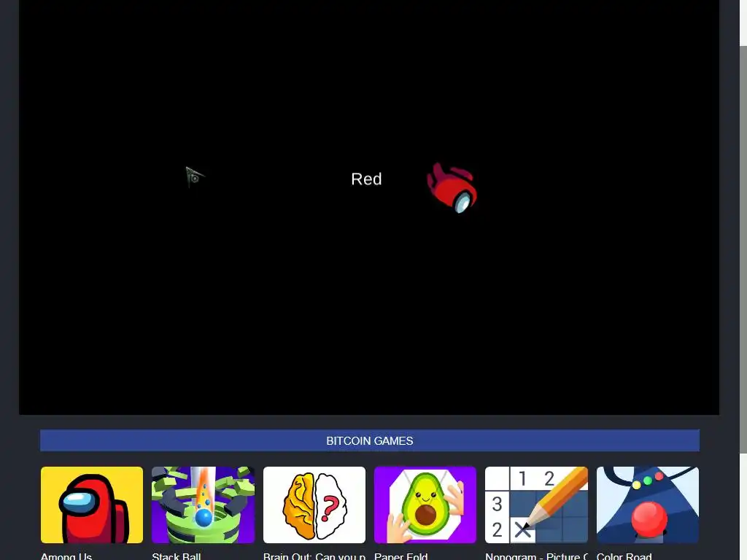The image size is (747, 560).
Task: Open the Stack Ball game thumbnail
Action: [203, 505]
